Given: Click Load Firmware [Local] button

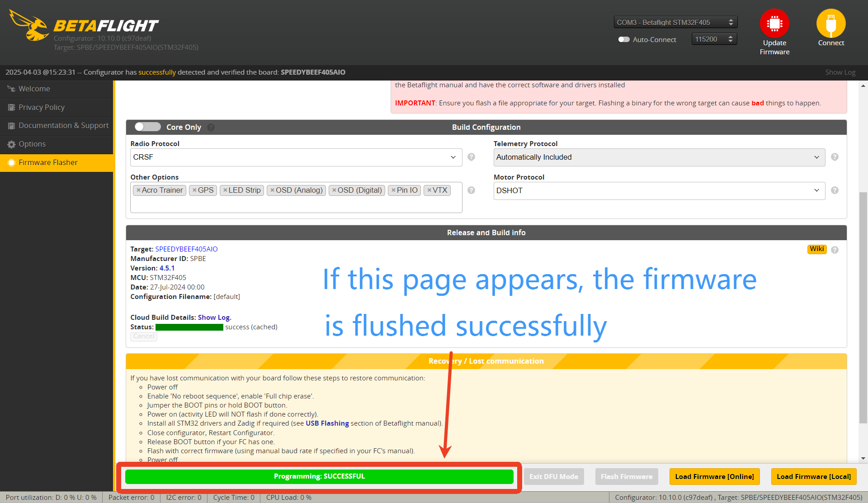Looking at the screenshot, I should (814, 476).
